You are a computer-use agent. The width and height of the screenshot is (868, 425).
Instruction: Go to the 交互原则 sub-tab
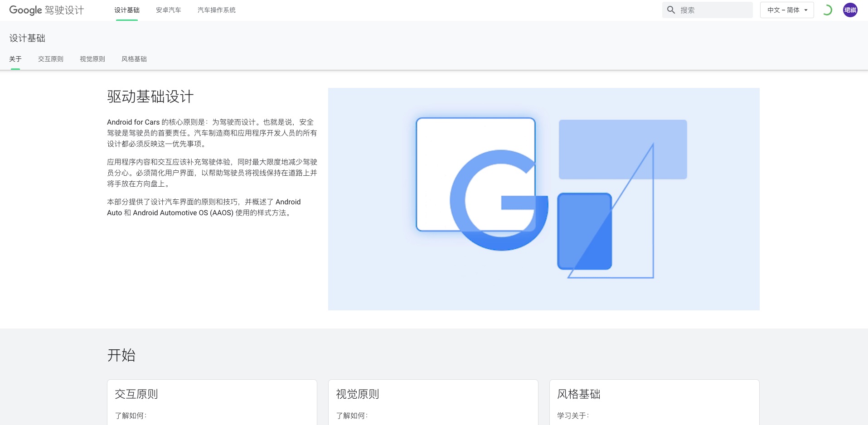pos(51,59)
